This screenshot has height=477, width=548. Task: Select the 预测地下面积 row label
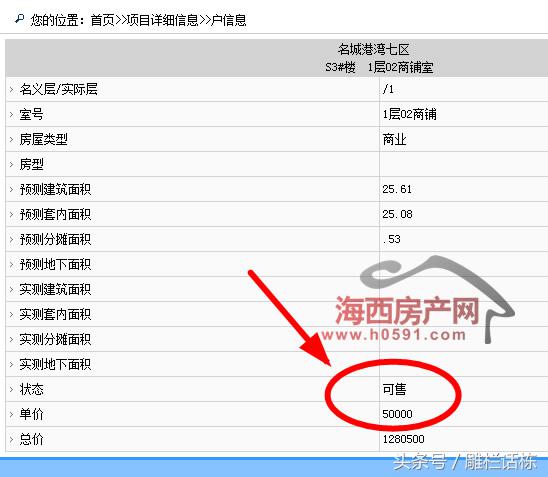tap(55, 264)
